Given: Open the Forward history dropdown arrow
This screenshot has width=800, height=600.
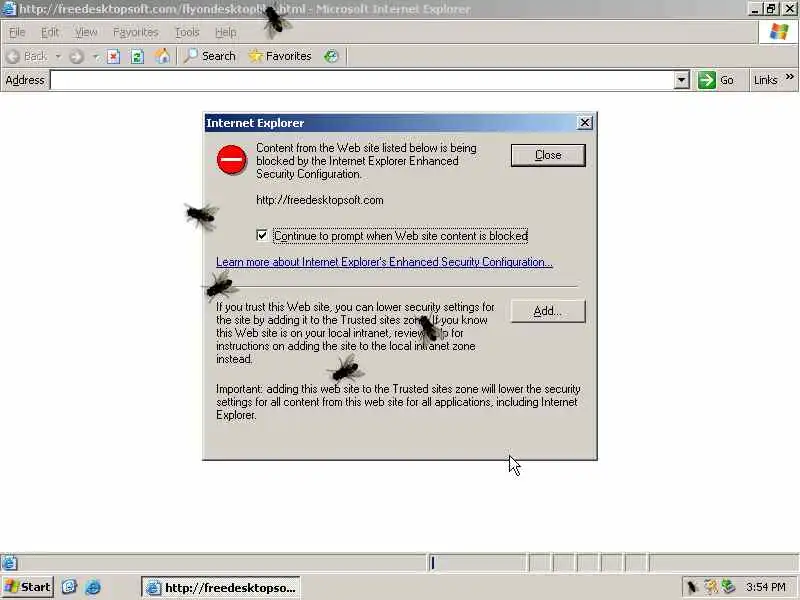Looking at the screenshot, I should point(96,56).
